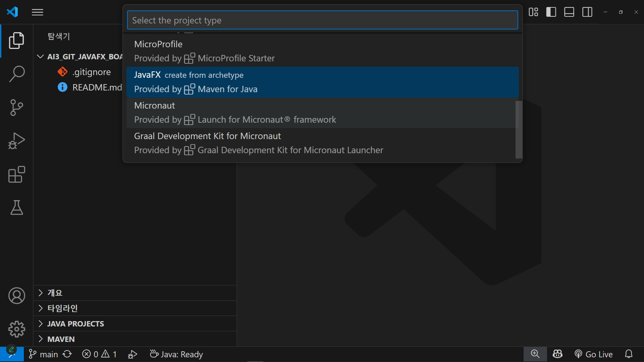The height and width of the screenshot is (362, 644).
Task: Open the Extensions view
Action: pos(16,175)
